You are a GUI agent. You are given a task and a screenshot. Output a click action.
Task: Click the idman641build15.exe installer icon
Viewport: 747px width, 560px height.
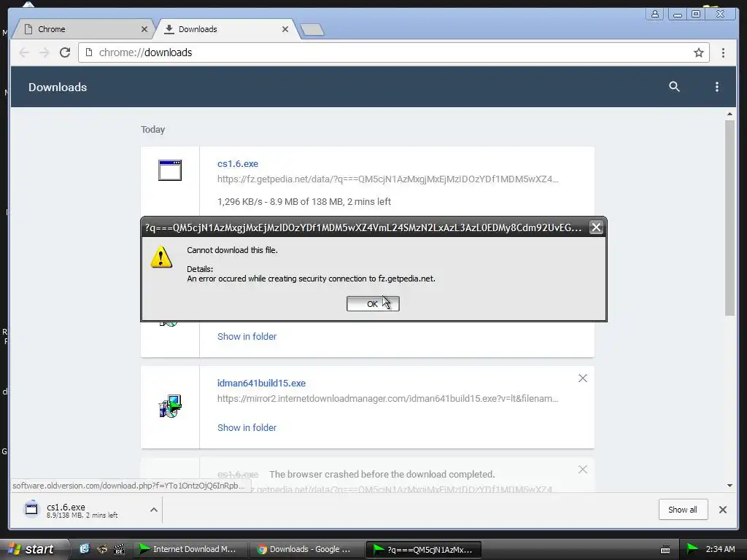click(x=170, y=406)
